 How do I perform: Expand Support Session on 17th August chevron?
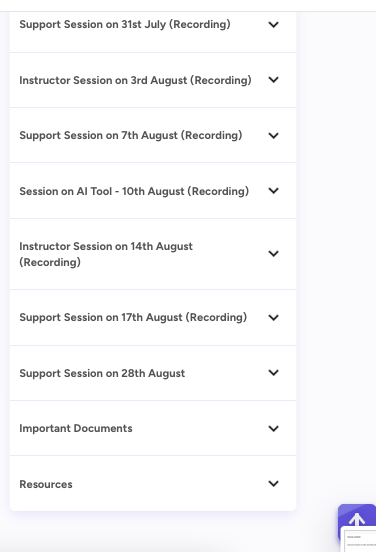(x=274, y=318)
